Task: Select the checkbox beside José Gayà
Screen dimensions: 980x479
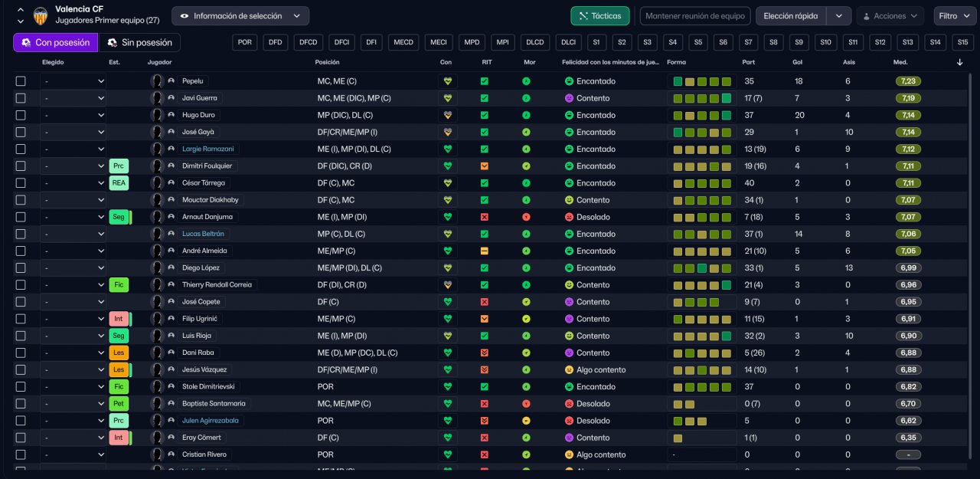Action: 21,132
